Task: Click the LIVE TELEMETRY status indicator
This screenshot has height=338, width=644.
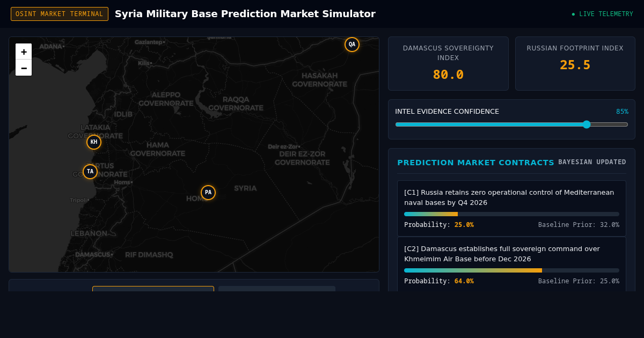Action: click(x=602, y=14)
